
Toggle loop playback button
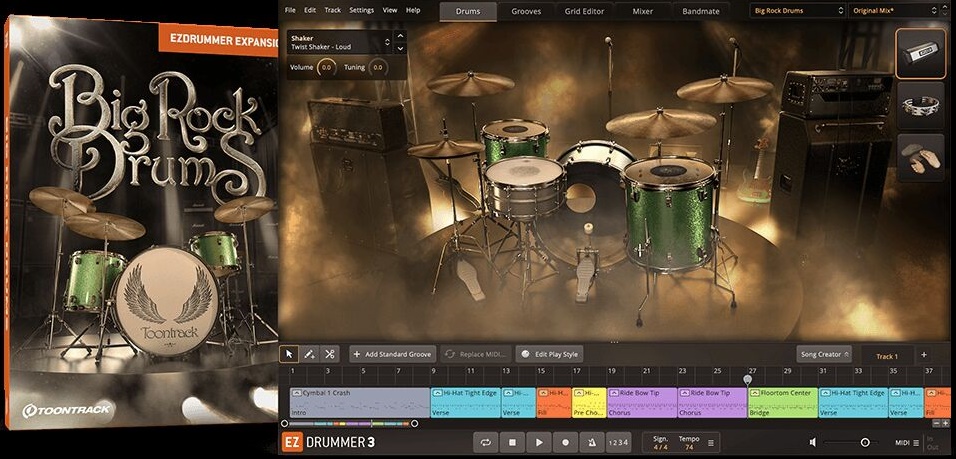[486, 442]
